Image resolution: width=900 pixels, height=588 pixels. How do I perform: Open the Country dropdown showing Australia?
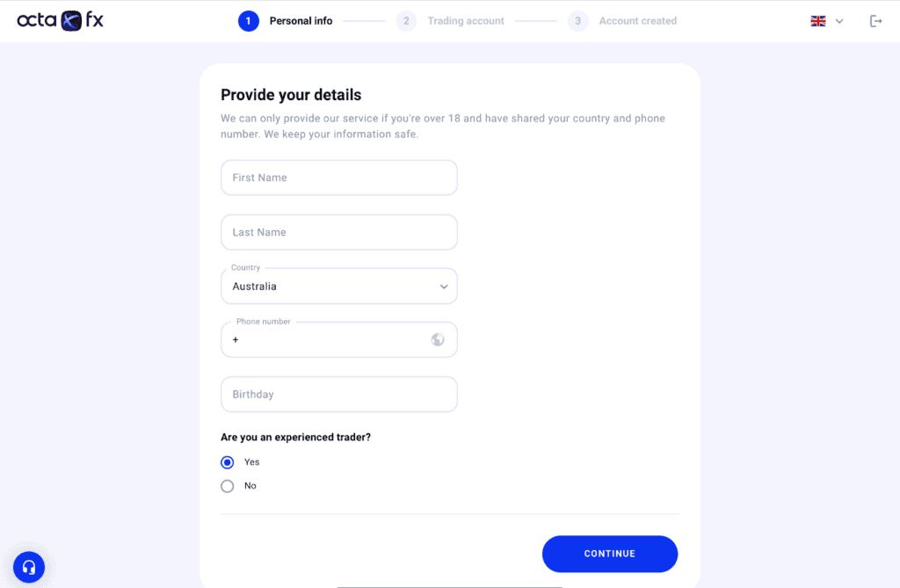pos(339,286)
